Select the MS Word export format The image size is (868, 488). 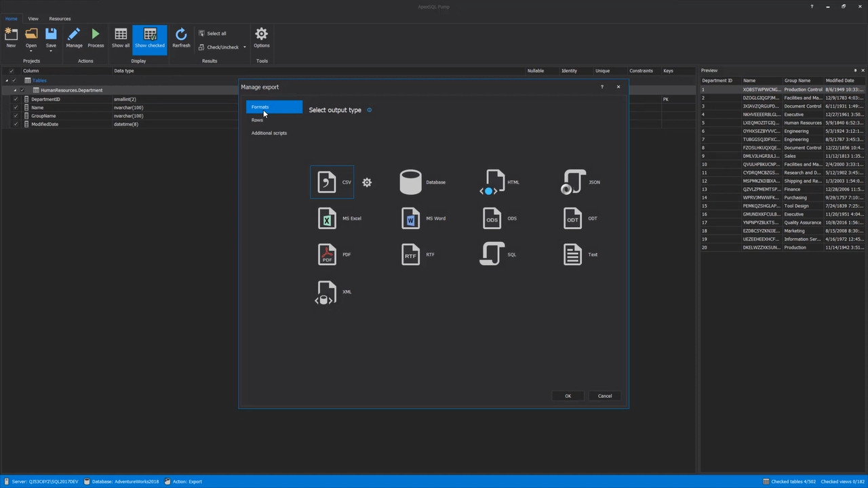pyautogui.click(x=411, y=218)
